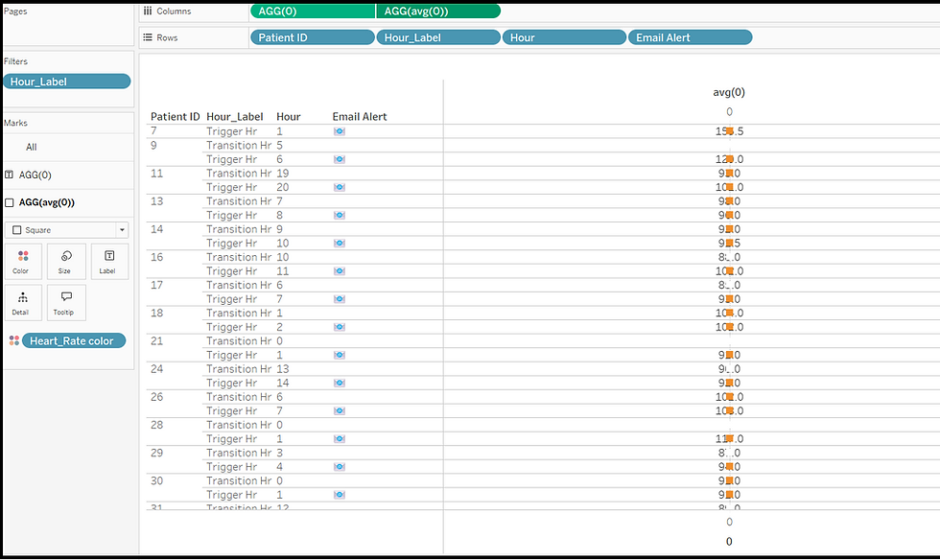The image size is (940, 560).
Task: Click Patient ID pill on Rows shelf
Action: click(x=313, y=37)
